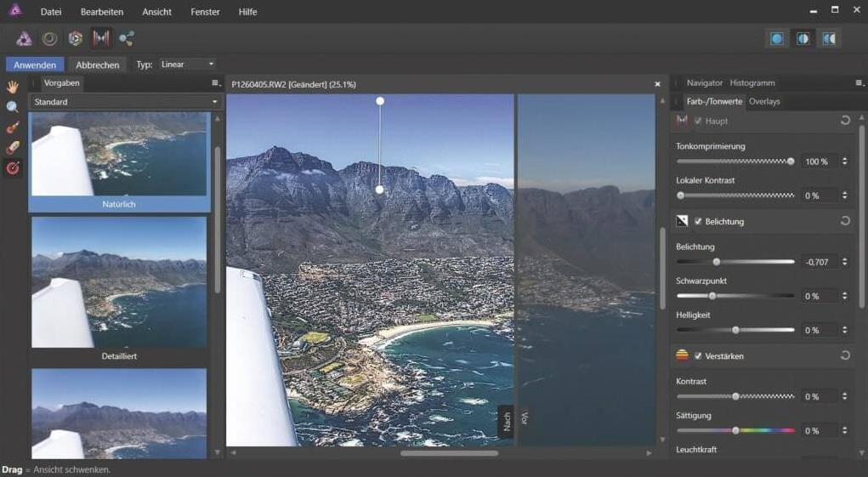The width and height of the screenshot is (868, 477).
Task: Click the Verstärken section icon
Action: [x=682, y=355]
